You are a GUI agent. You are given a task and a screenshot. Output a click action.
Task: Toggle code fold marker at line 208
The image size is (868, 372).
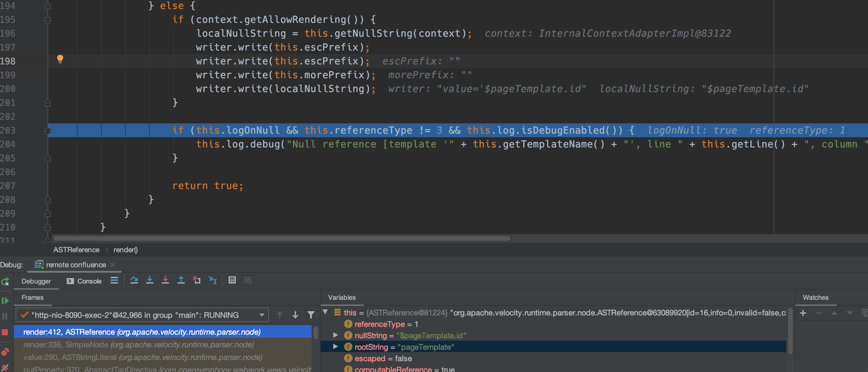[48, 200]
